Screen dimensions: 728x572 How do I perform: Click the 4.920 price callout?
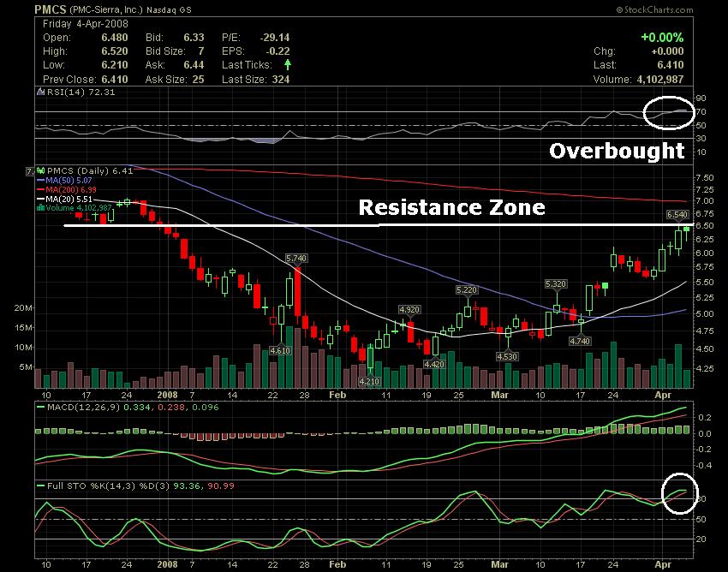409,310
